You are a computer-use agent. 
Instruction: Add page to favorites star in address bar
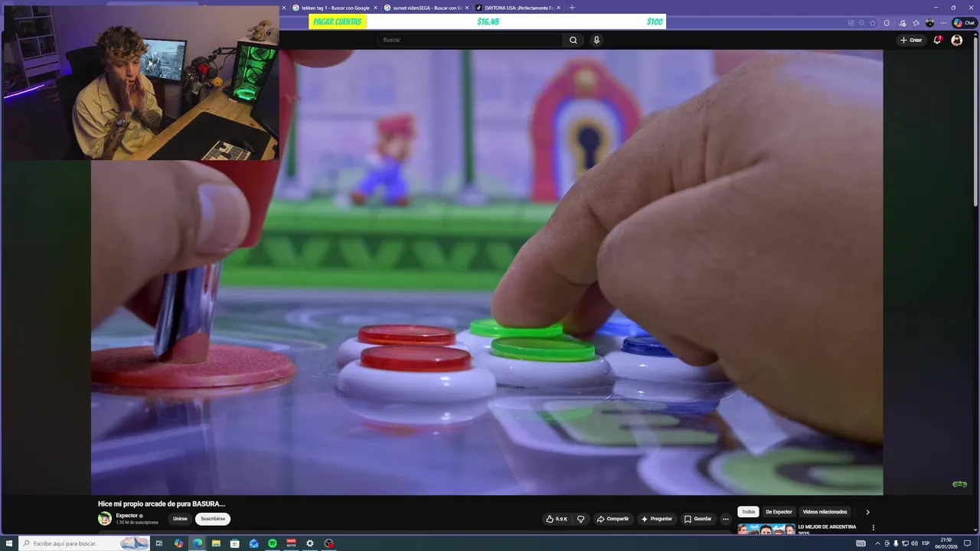[x=873, y=23]
